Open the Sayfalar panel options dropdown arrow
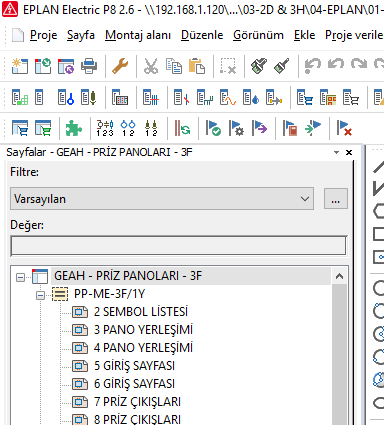 click(336, 153)
